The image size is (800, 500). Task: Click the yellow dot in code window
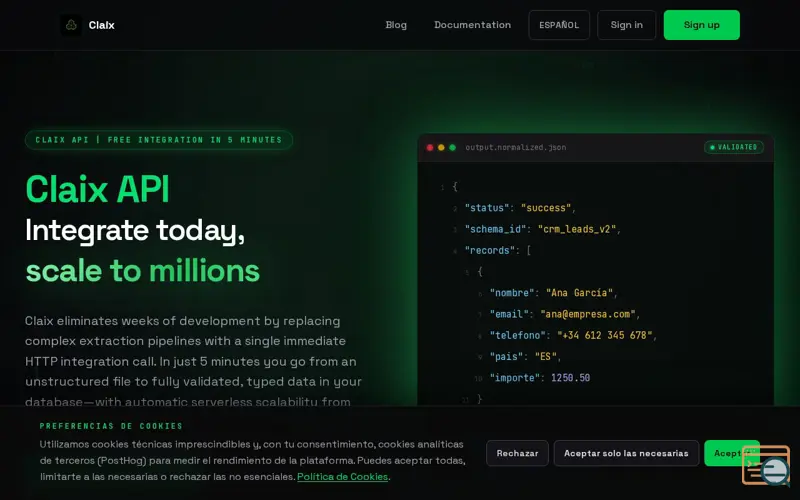coord(441,147)
